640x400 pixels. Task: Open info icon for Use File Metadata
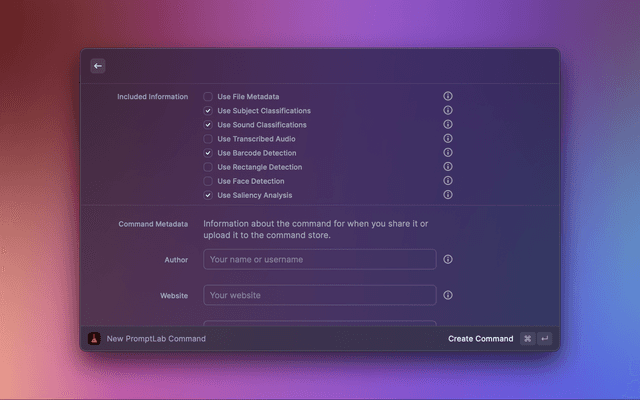[x=448, y=97]
